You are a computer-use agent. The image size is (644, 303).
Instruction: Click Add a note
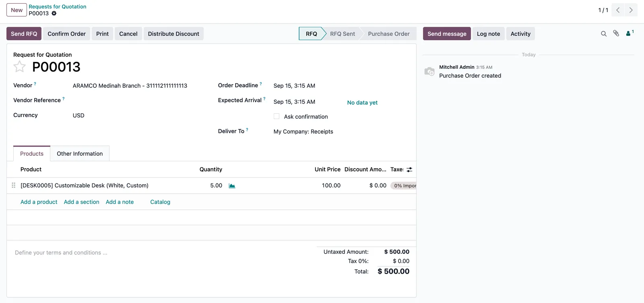tap(120, 202)
